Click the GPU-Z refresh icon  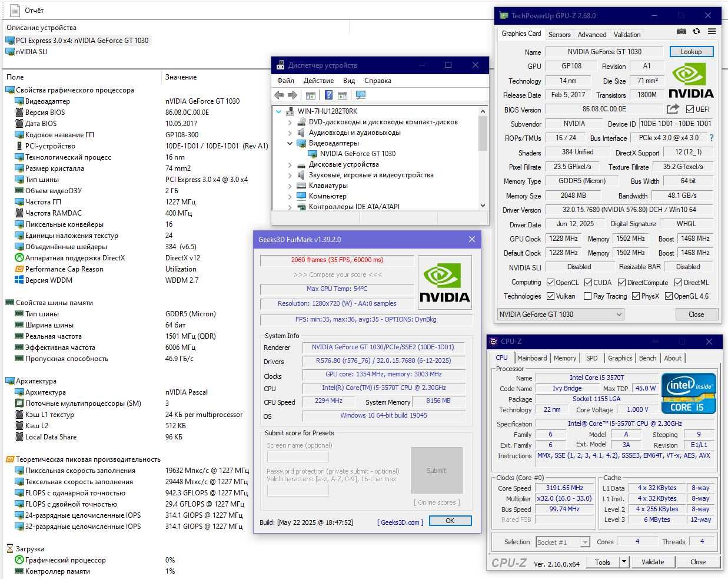pos(696,32)
